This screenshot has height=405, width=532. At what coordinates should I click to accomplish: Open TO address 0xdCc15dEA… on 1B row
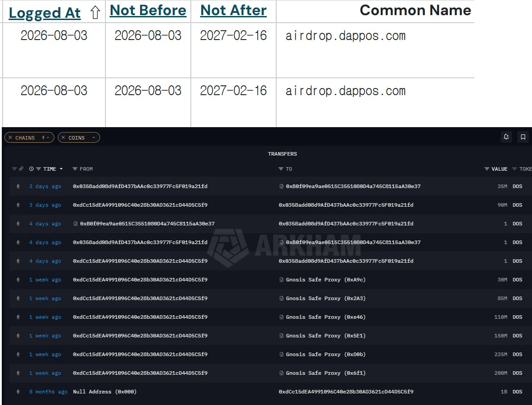[x=346, y=391]
